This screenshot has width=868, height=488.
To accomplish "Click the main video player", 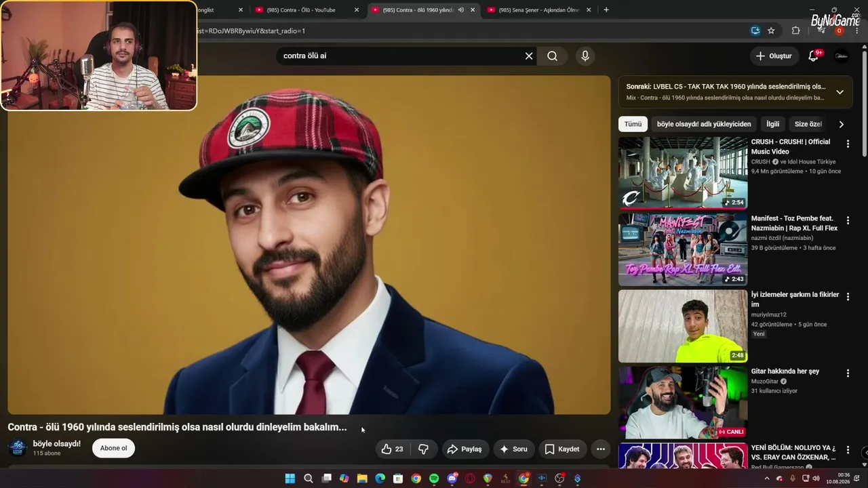I will pos(309,245).
